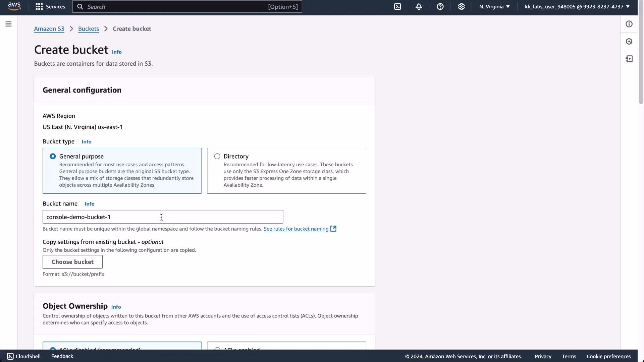Open Feedback in the footer

point(62,356)
